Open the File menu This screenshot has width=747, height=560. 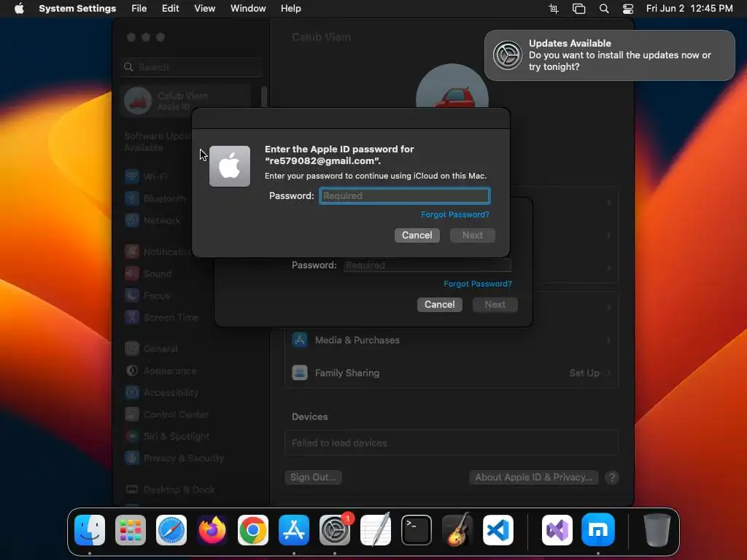[139, 9]
